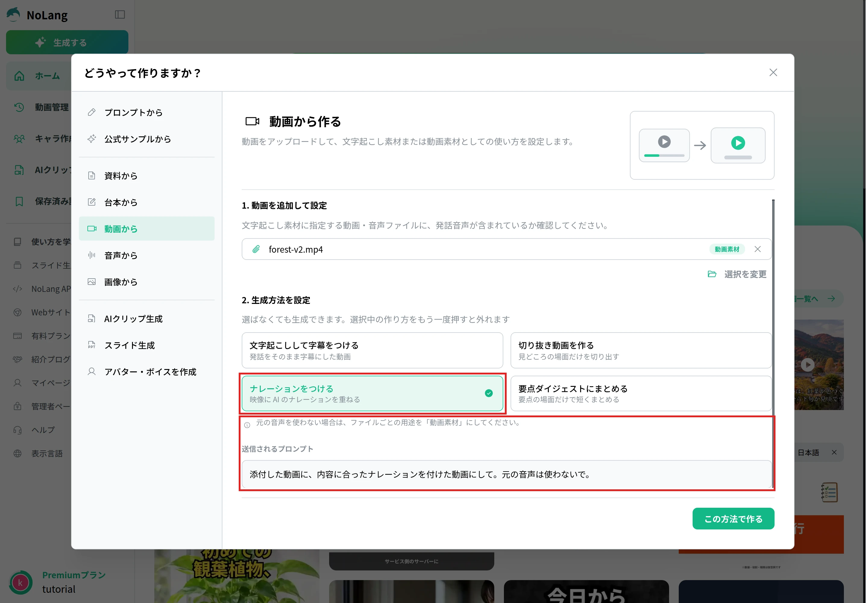Click the bookmark icon for 保存済み
Image resolution: width=868 pixels, height=603 pixels.
pyautogui.click(x=19, y=201)
